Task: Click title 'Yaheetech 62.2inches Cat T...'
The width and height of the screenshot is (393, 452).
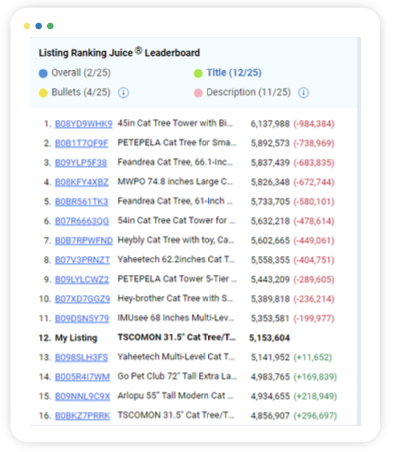Action: click(176, 259)
